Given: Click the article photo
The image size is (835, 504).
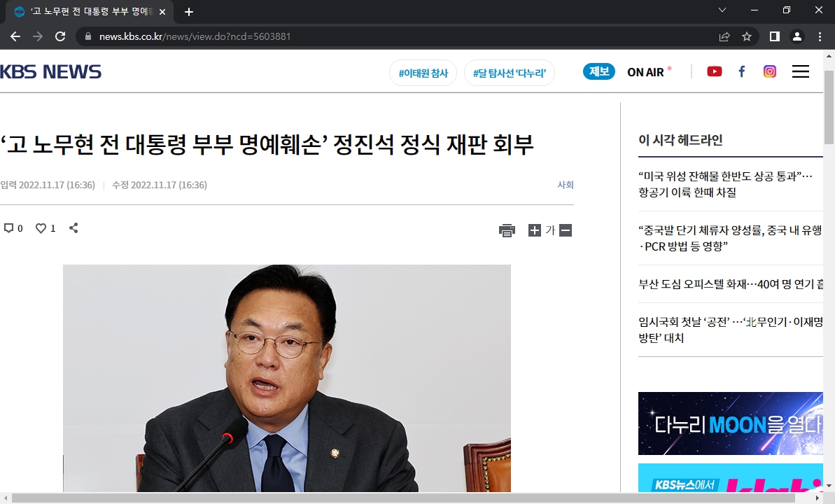Looking at the screenshot, I should click(286, 378).
